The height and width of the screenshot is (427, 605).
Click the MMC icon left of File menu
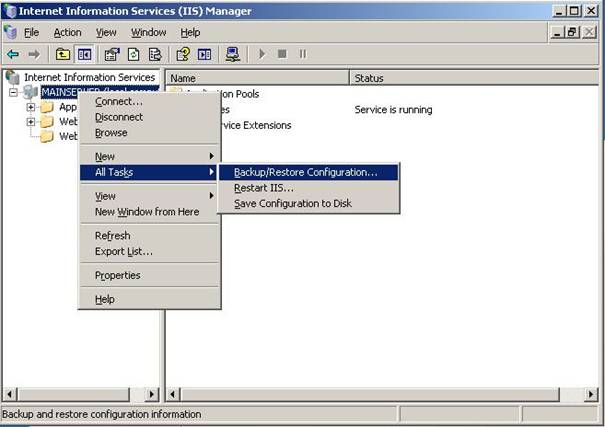(10, 32)
